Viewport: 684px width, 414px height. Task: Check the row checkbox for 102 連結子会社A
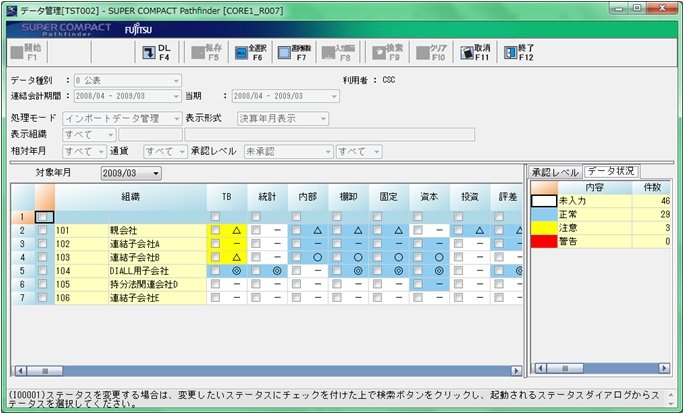tap(42, 244)
